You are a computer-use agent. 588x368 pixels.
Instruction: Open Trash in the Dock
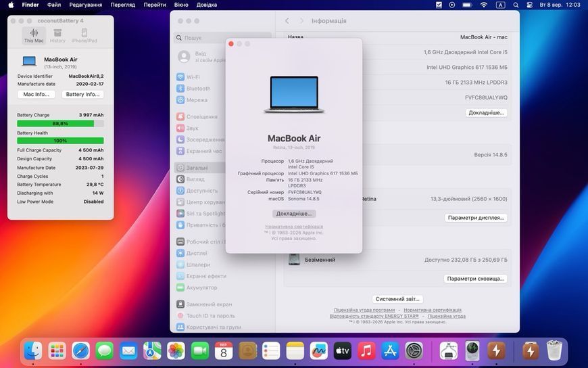pos(554,352)
